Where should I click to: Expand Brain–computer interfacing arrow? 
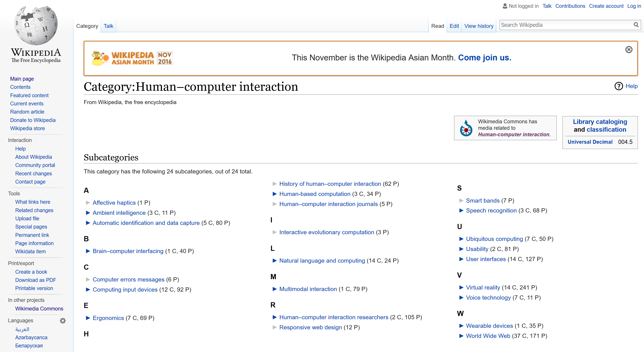(88, 251)
